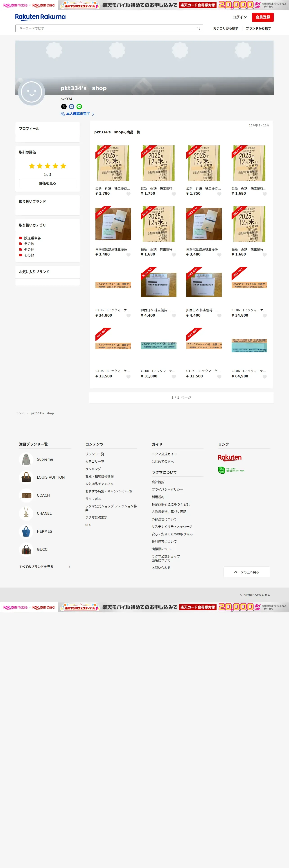Open 人気商品チャンネル link
Screen dimensions: 289x868
coord(99,484)
